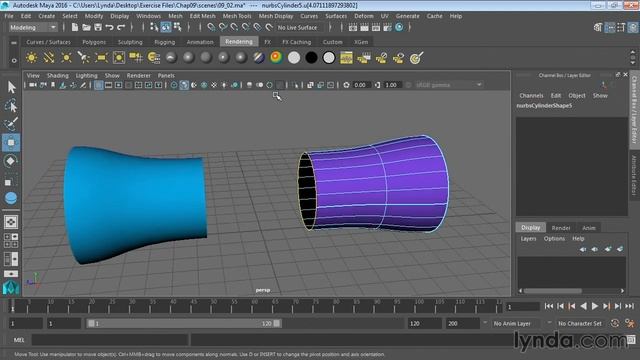This screenshot has width=640, height=360.
Task: Click the current frame input field
Action: point(522,307)
